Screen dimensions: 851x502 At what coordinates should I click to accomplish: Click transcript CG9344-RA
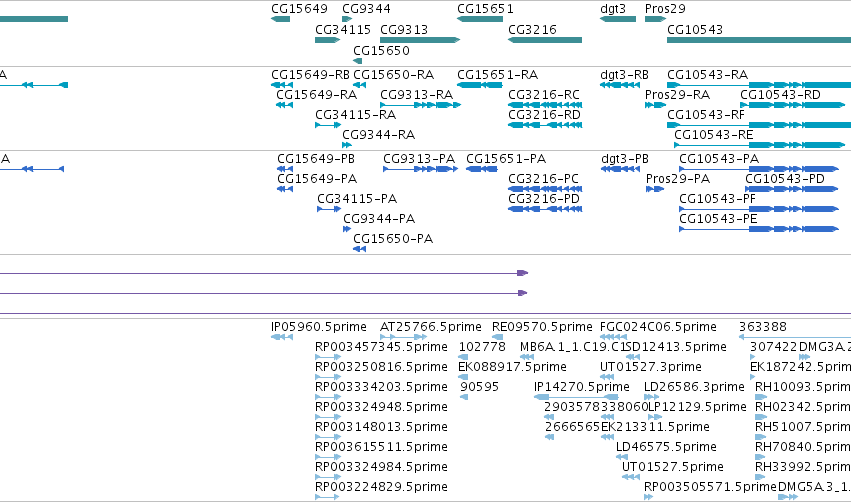tap(347, 145)
